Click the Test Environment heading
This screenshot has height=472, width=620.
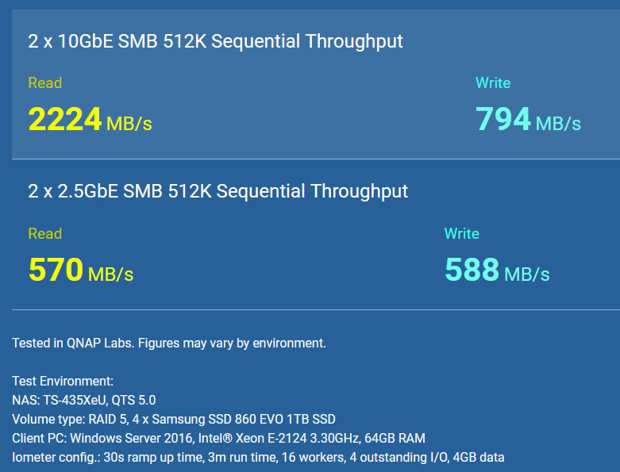pyautogui.click(x=63, y=381)
